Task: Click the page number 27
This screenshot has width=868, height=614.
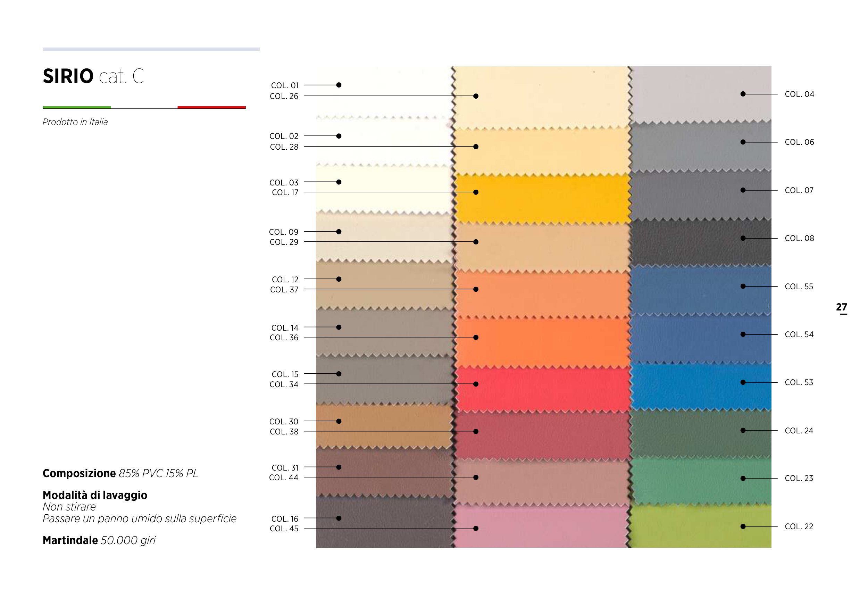Action: click(841, 307)
